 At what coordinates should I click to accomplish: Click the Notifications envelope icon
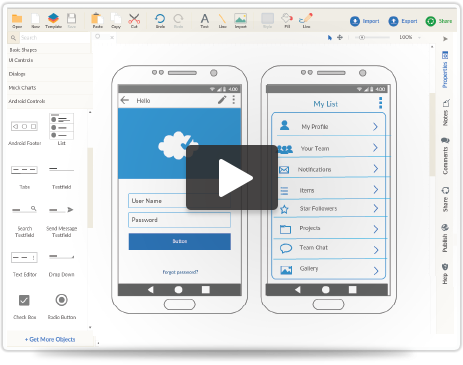point(284,170)
